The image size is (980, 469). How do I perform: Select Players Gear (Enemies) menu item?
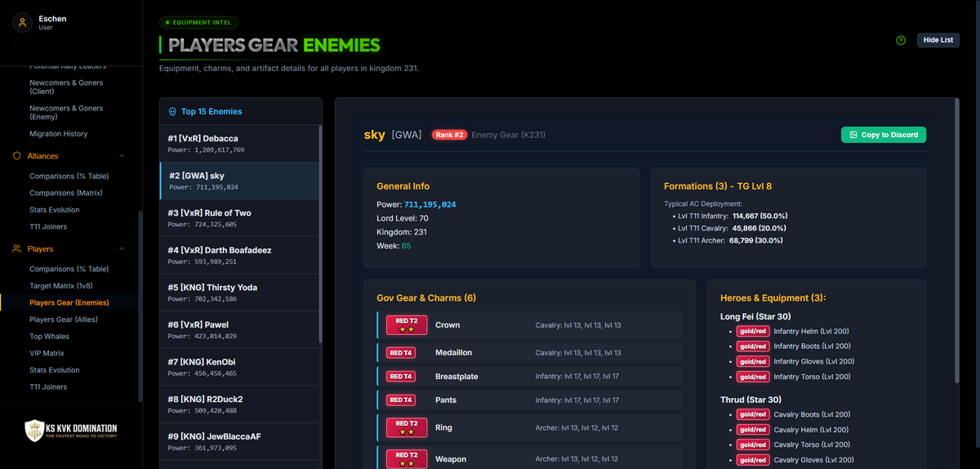tap(69, 303)
